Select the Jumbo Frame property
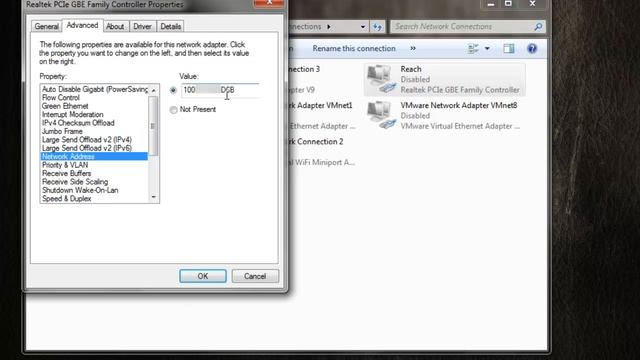The image size is (640, 360). (x=62, y=131)
